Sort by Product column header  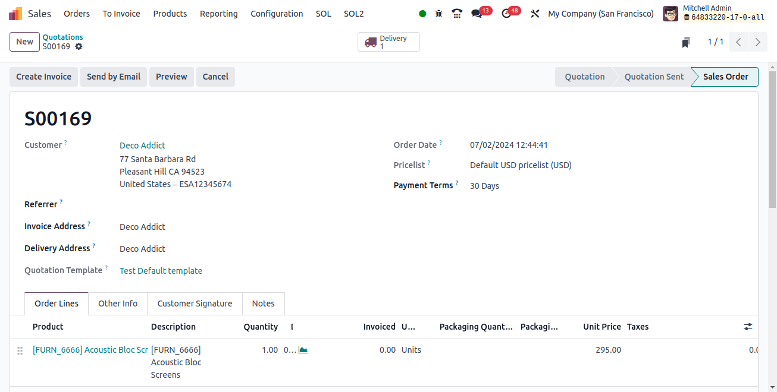[x=48, y=327]
